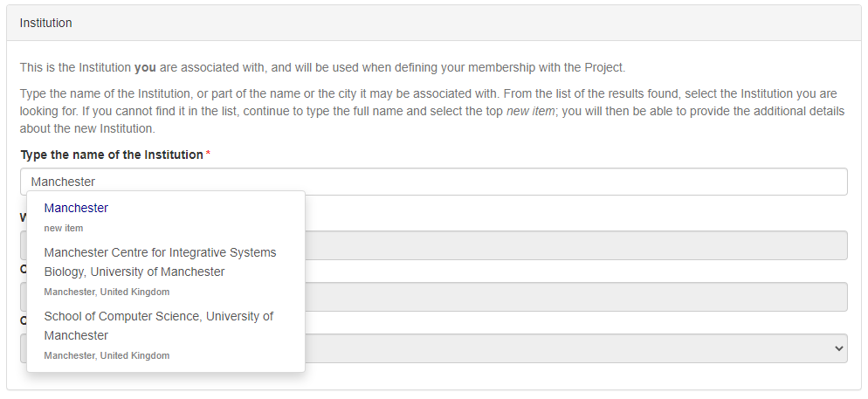868x399 pixels.
Task: Open the dropdown arrow on the bottom select
Action: click(x=839, y=348)
